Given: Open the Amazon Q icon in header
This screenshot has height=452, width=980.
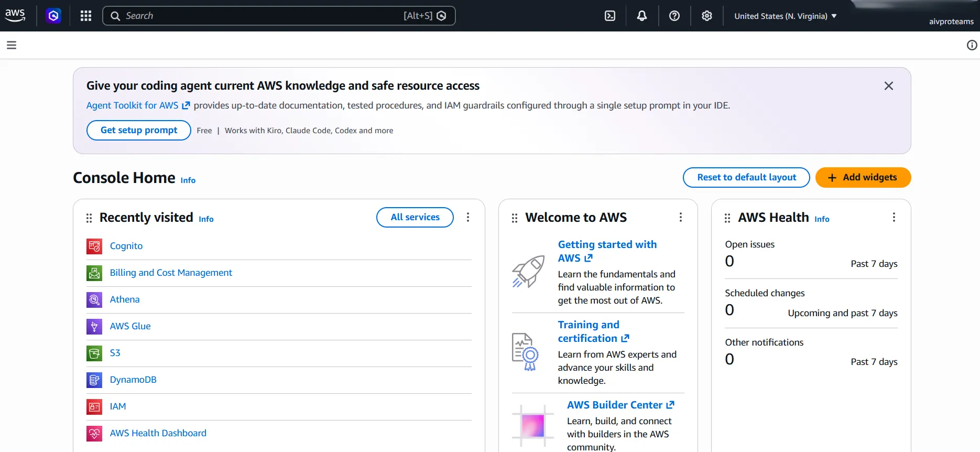Looking at the screenshot, I should 53,16.
